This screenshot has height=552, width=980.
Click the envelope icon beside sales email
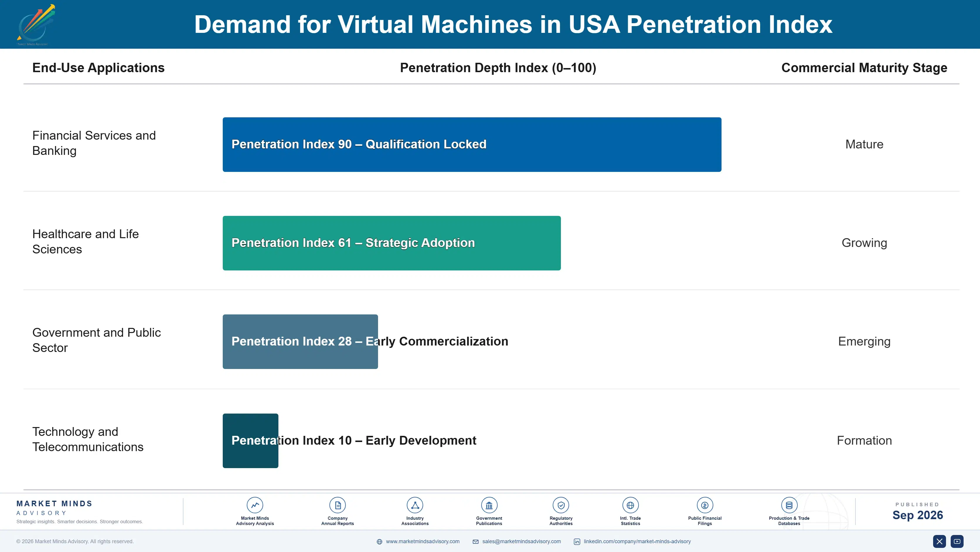tap(476, 542)
